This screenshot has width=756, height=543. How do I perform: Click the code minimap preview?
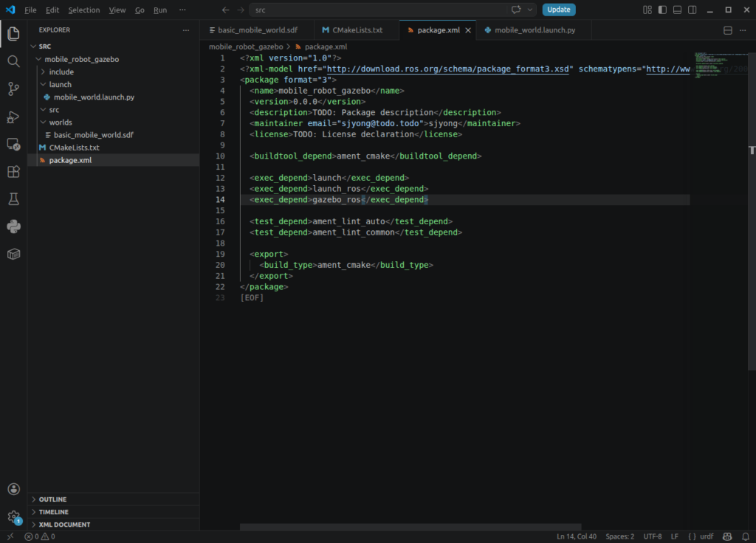pos(721,65)
